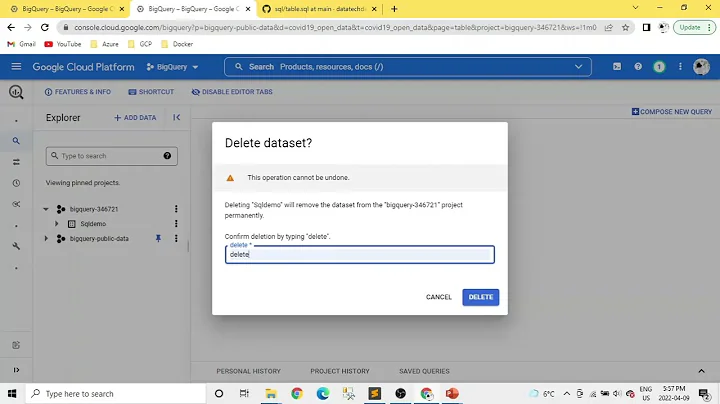The width and height of the screenshot is (720, 404).
Task: Collapse the bigquery-346721 project node
Action: (46, 209)
